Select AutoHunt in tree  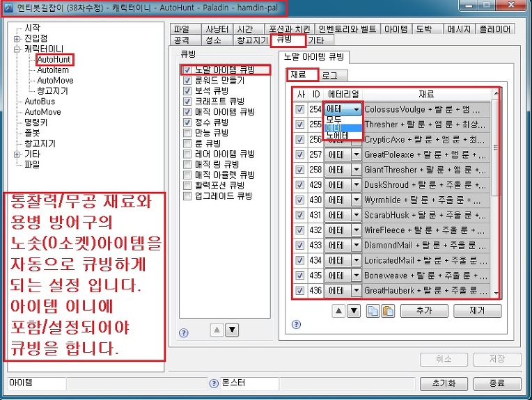tap(54, 60)
